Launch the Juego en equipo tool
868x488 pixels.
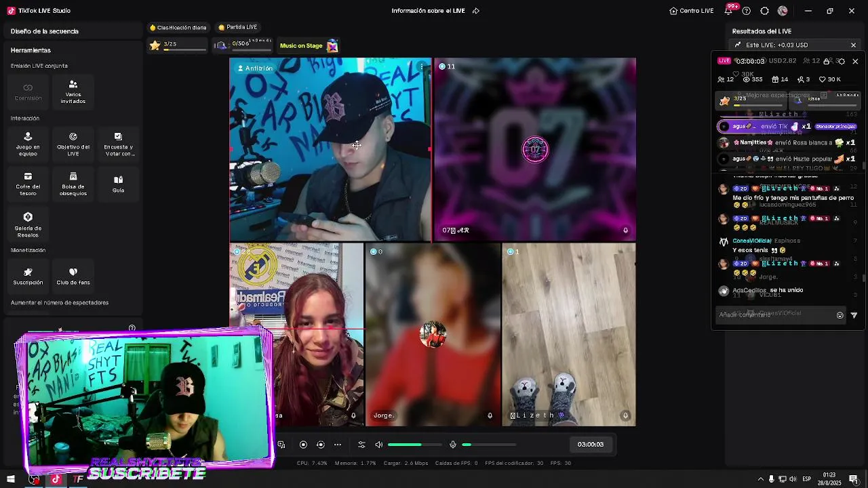click(28, 144)
